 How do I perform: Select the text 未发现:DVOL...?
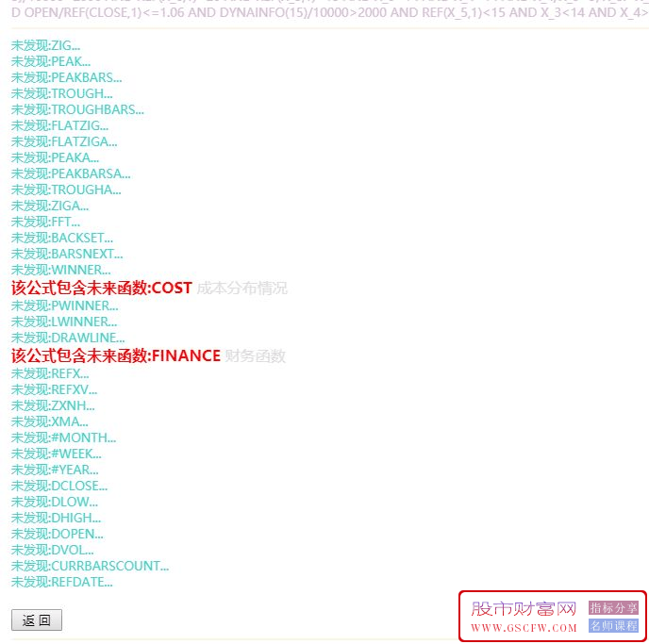(53, 551)
